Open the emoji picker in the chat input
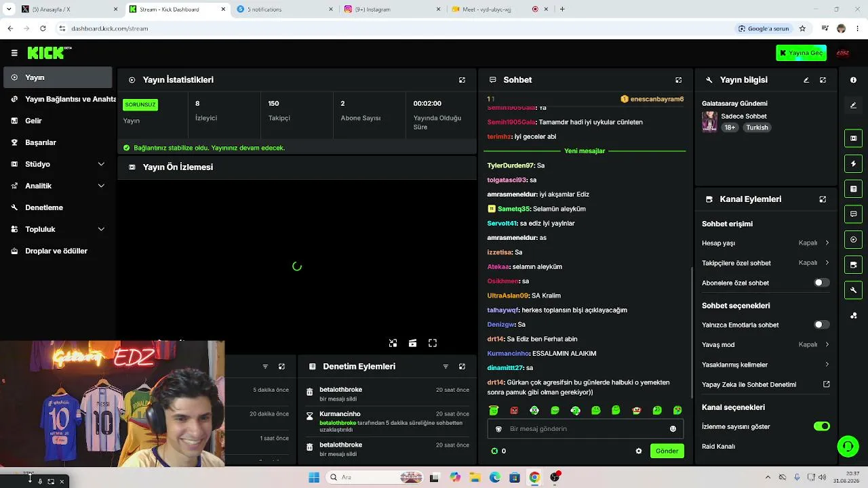Image resolution: width=868 pixels, height=488 pixels. pos(673,429)
